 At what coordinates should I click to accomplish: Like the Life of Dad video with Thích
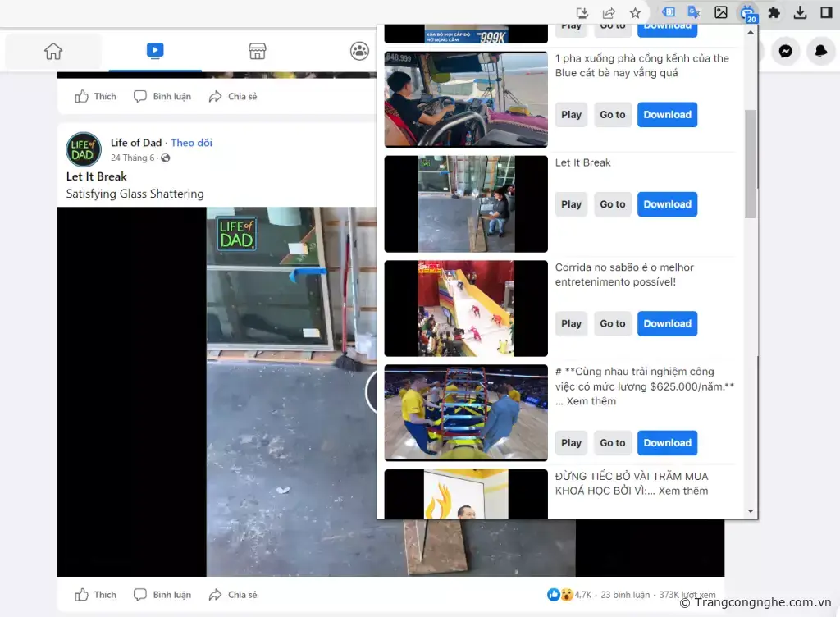click(96, 595)
